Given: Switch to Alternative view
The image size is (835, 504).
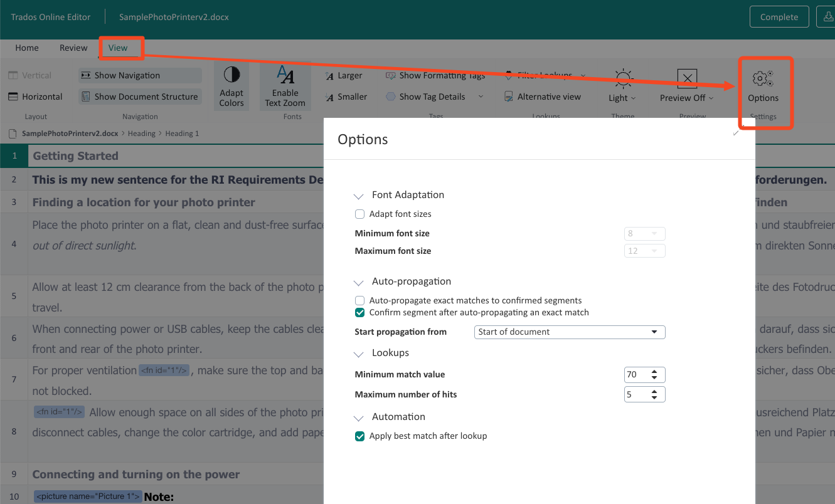Looking at the screenshot, I should click(542, 97).
